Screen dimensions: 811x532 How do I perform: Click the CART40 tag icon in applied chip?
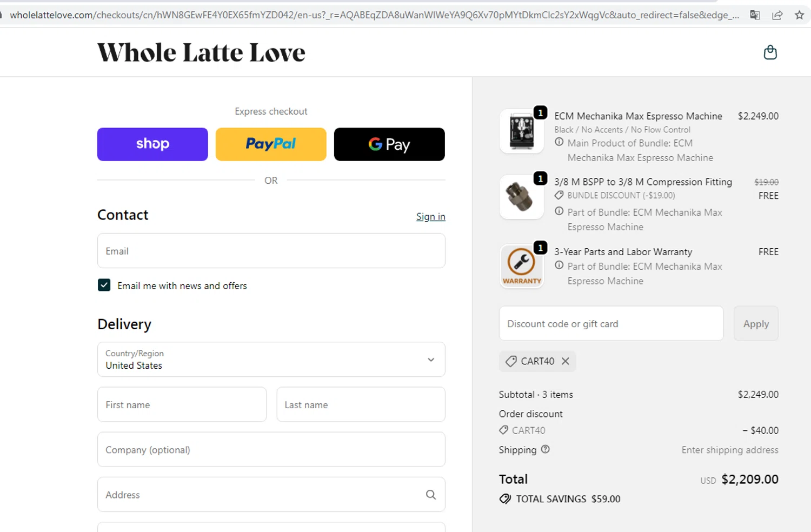coord(511,361)
